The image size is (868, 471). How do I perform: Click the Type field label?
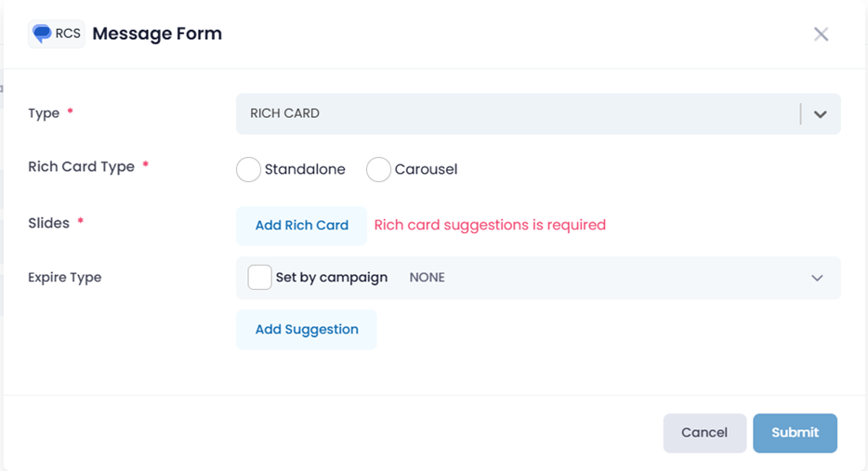coord(44,113)
